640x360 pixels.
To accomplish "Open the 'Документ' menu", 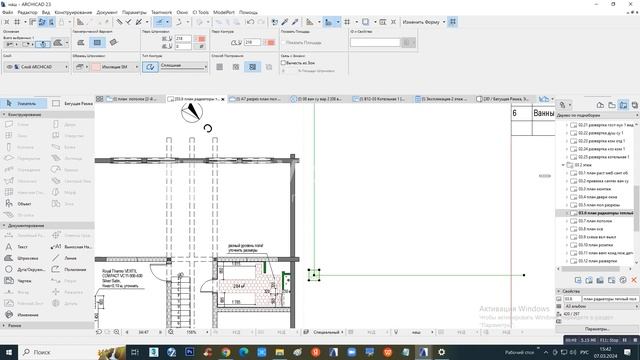I will click(x=107, y=12).
